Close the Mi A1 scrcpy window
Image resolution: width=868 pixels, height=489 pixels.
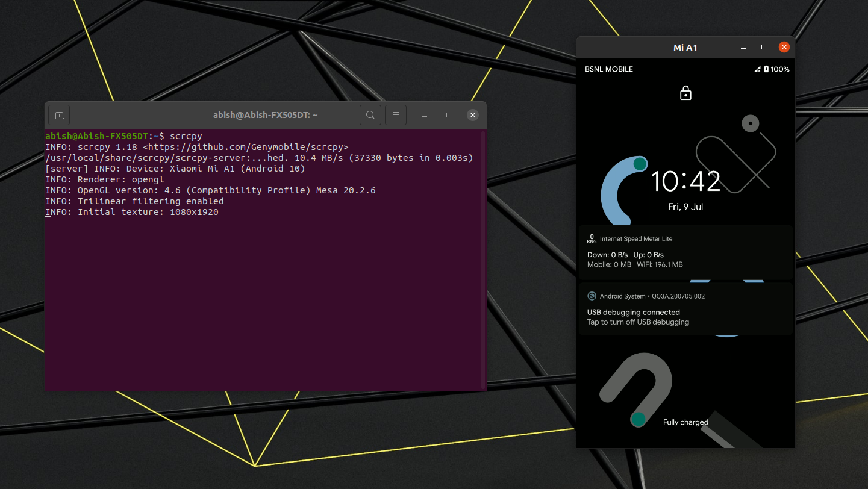[x=784, y=47]
